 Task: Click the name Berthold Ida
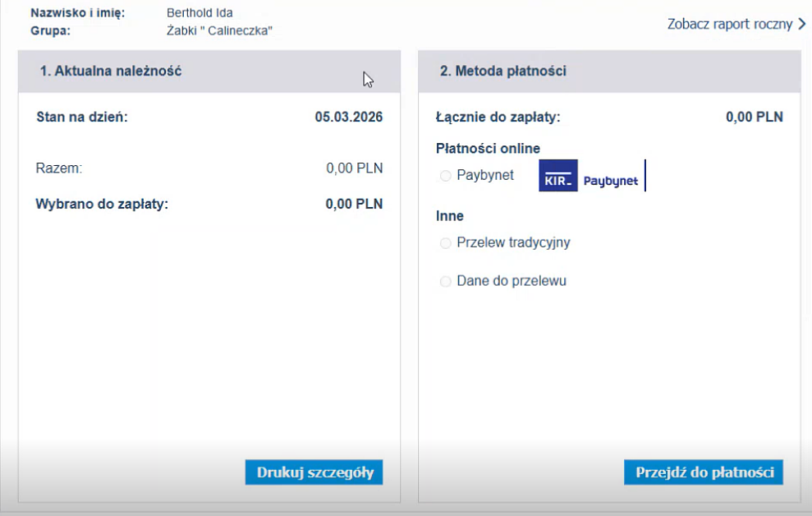200,13
